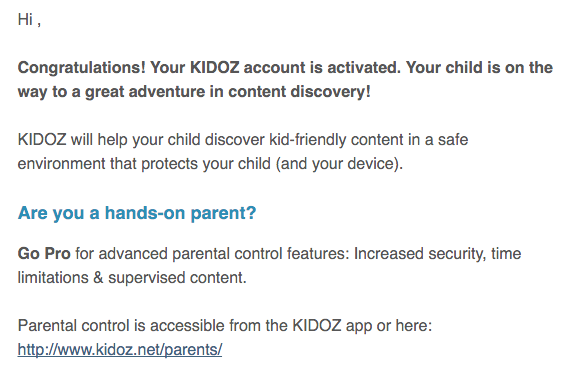Image resolution: width=565 pixels, height=371 pixels.
Task: Click the words 'Increased security'
Action: point(419,254)
